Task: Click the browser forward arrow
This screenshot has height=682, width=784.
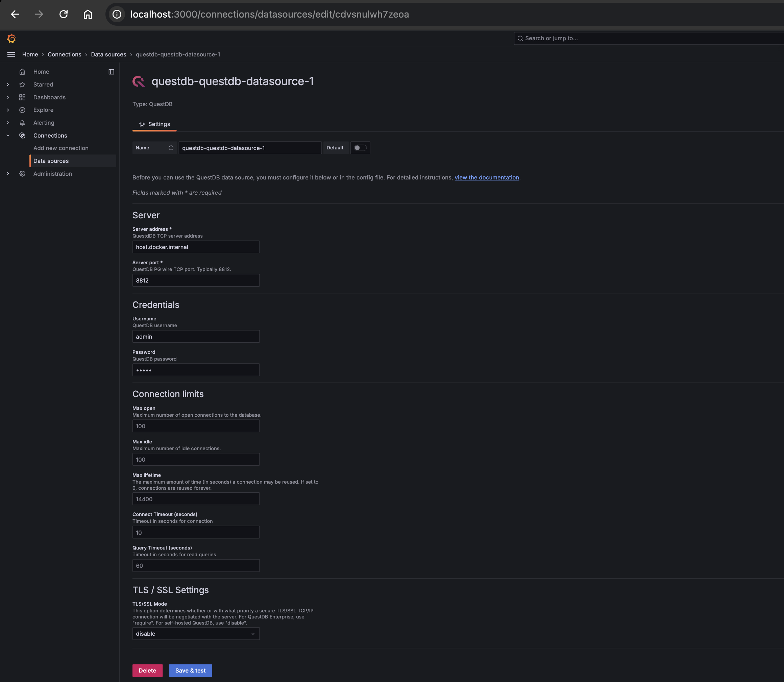Action: point(39,15)
